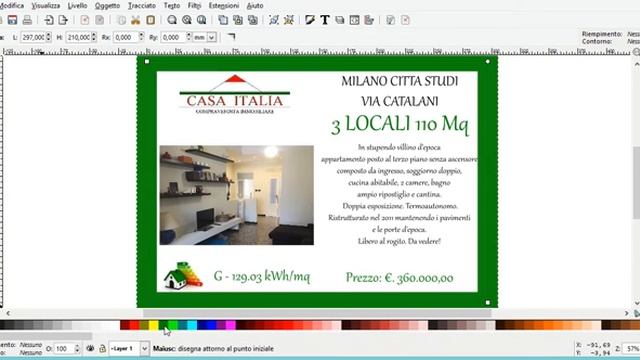This screenshot has width=640, height=360.
Task: Click the L width spinner arrows
Action: click(49, 37)
